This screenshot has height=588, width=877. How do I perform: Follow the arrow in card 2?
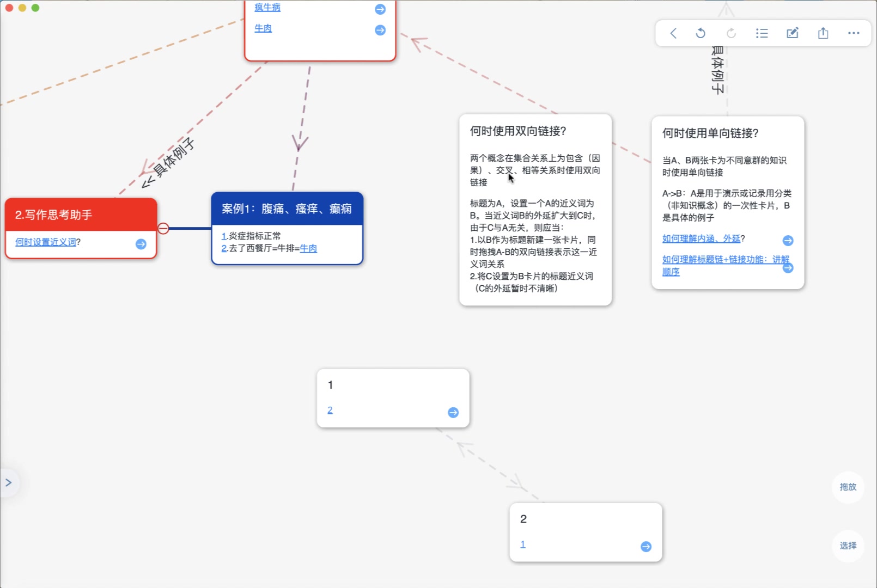pyautogui.click(x=646, y=547)
